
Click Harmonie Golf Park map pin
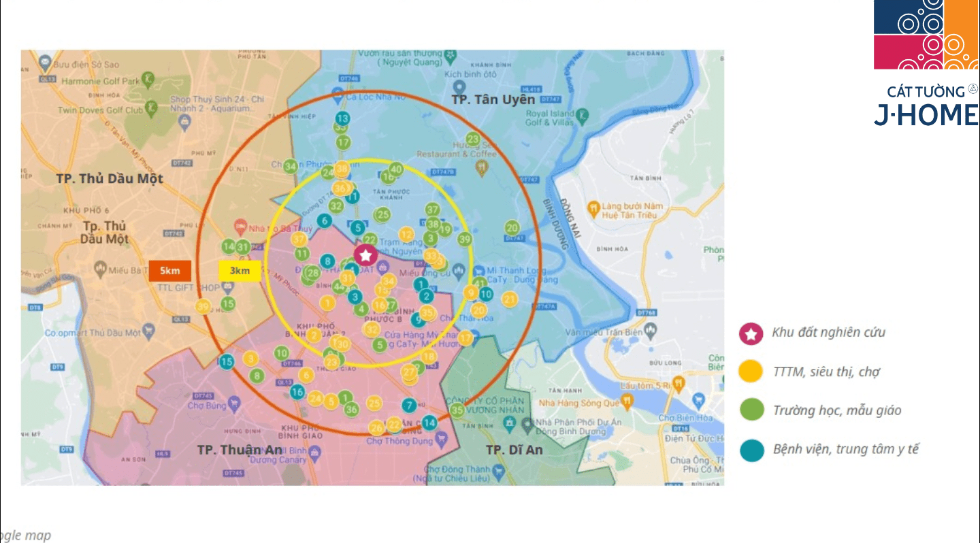tap(150, 82)
